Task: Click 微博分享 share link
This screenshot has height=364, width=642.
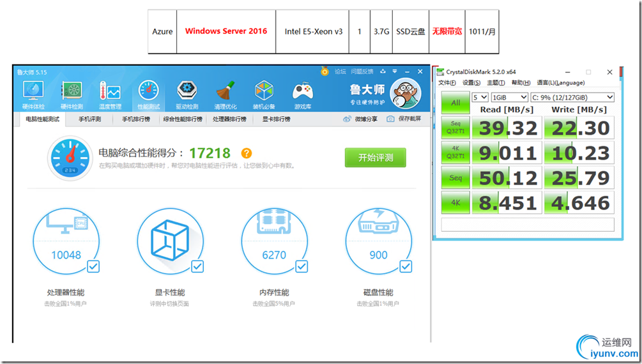Action: pos(360,119)
